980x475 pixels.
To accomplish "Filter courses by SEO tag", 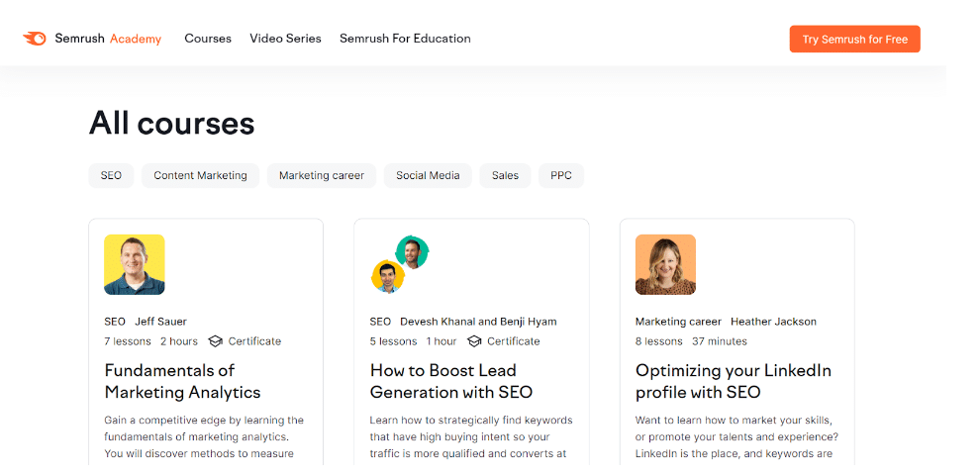I will [x=111, y=175].
